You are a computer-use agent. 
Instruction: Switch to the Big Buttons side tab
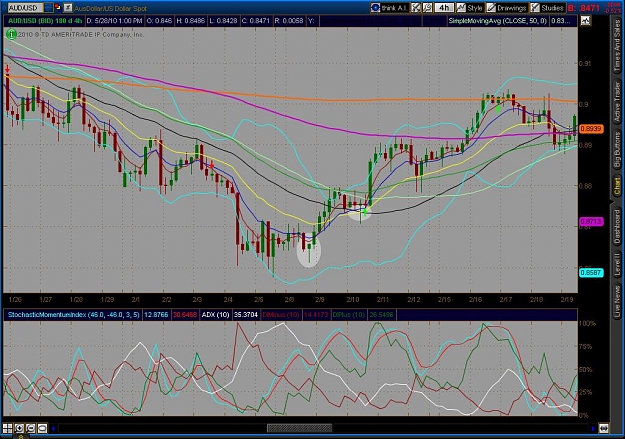pos(617,150)
